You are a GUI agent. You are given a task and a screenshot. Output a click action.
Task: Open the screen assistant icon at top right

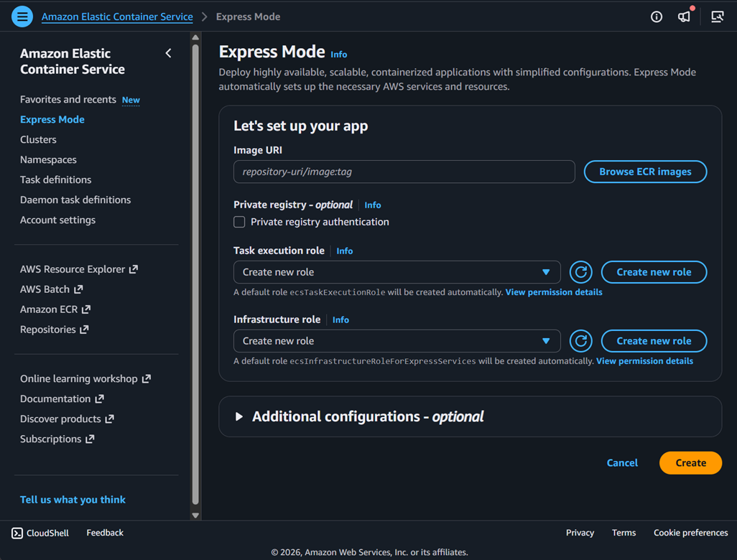point(717,17)
